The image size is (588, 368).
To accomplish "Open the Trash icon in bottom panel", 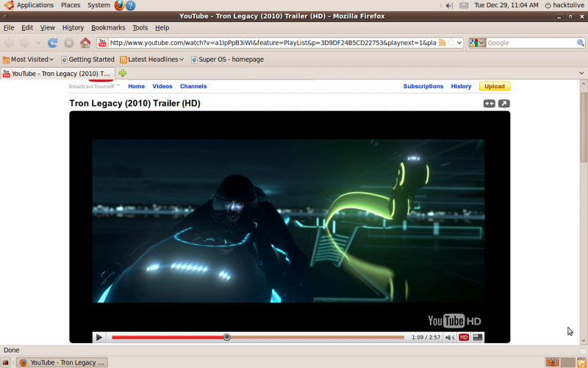I will (x=582, y=363).
